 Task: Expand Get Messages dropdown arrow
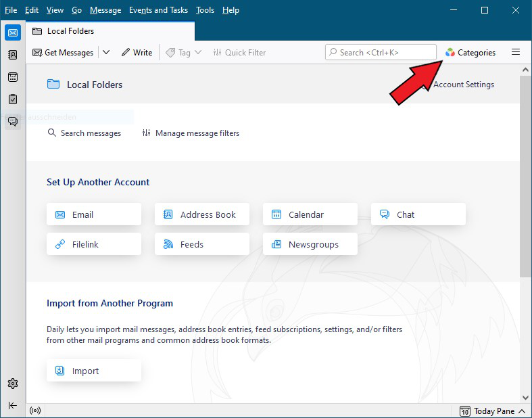pos(106,52)
